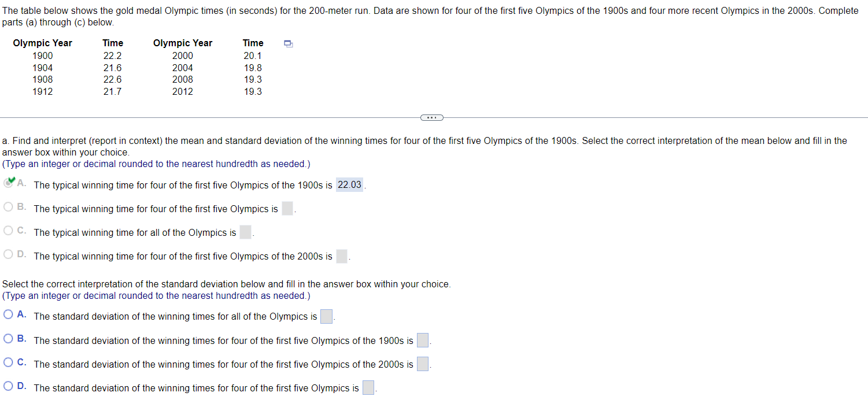Select choice B 'first five Olympics' mean option

coord(8,206)
